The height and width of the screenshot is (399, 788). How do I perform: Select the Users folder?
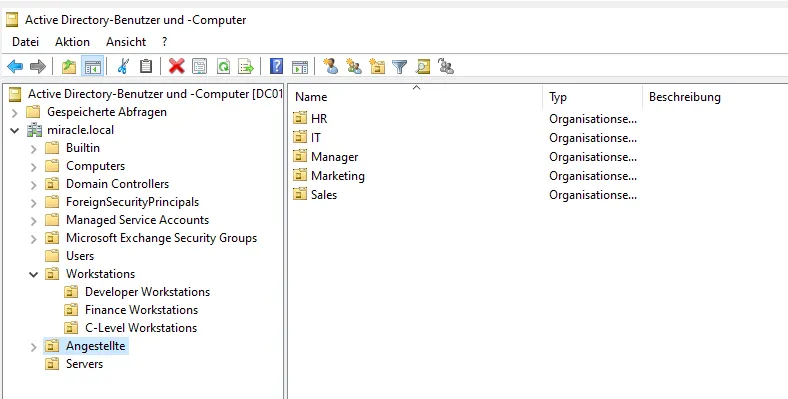pyautogui.click(x=80, y=256)
